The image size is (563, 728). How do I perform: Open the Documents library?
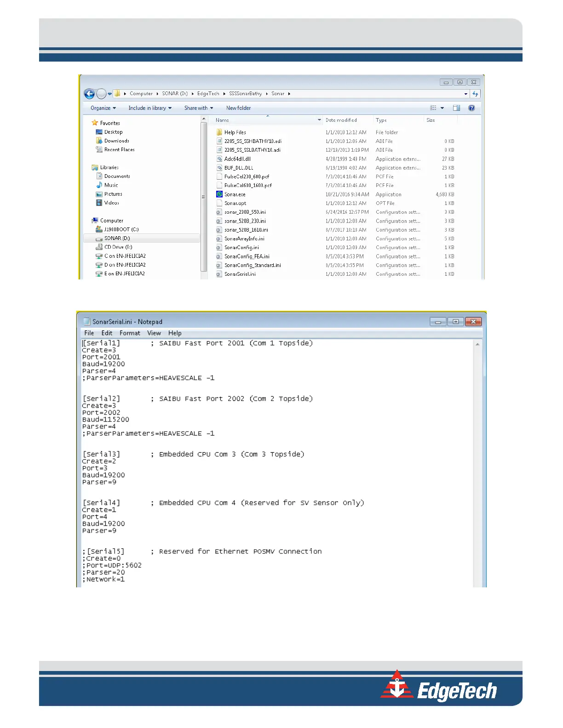(x=117, y=176)
